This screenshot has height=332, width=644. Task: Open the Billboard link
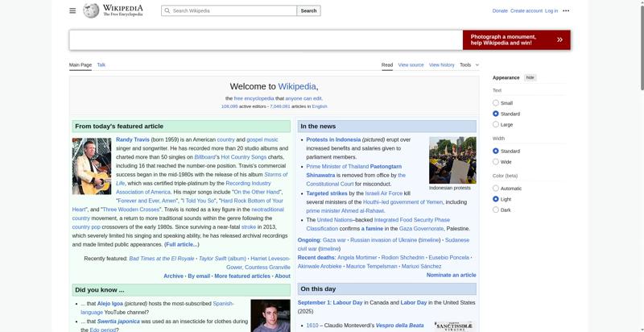pyautogui.click(x=205, y=157)
